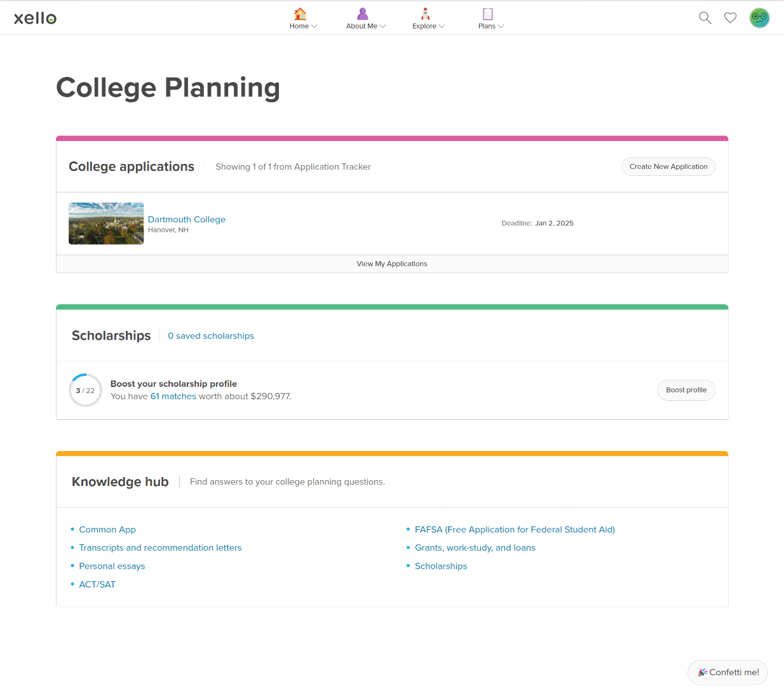Select the Home menu item
The height and width of the screenshot is (700, 784).
[299, 26]
